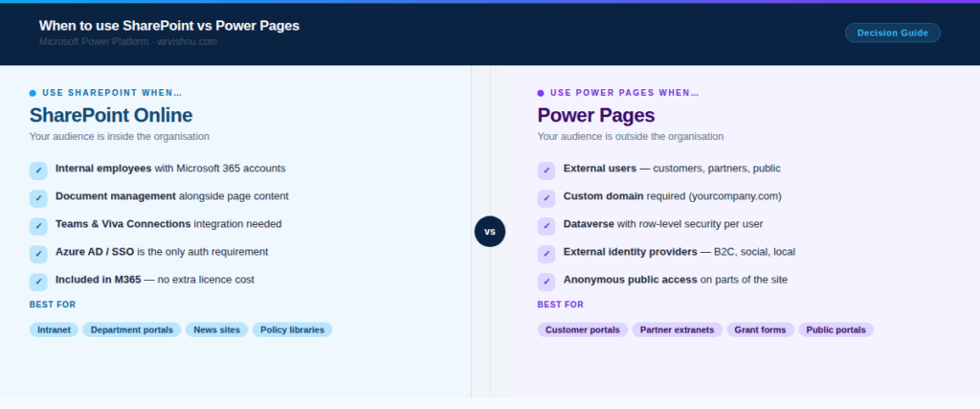Click the blue BEST FOR label under SharePoint
Viewport: 980px width, 409px height.
point(53,305)
